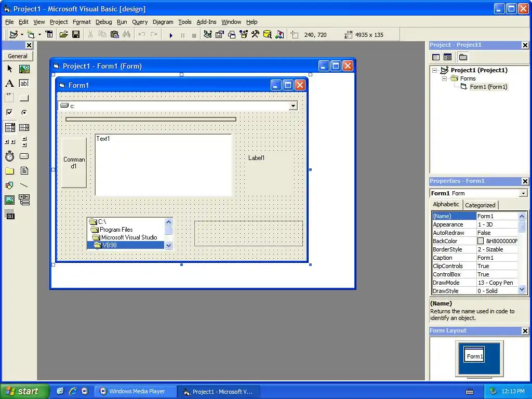This screenshot has width=532, height=399.
Task: Switch to Windows Media Player taskbar button
Action: click(135, 391)
